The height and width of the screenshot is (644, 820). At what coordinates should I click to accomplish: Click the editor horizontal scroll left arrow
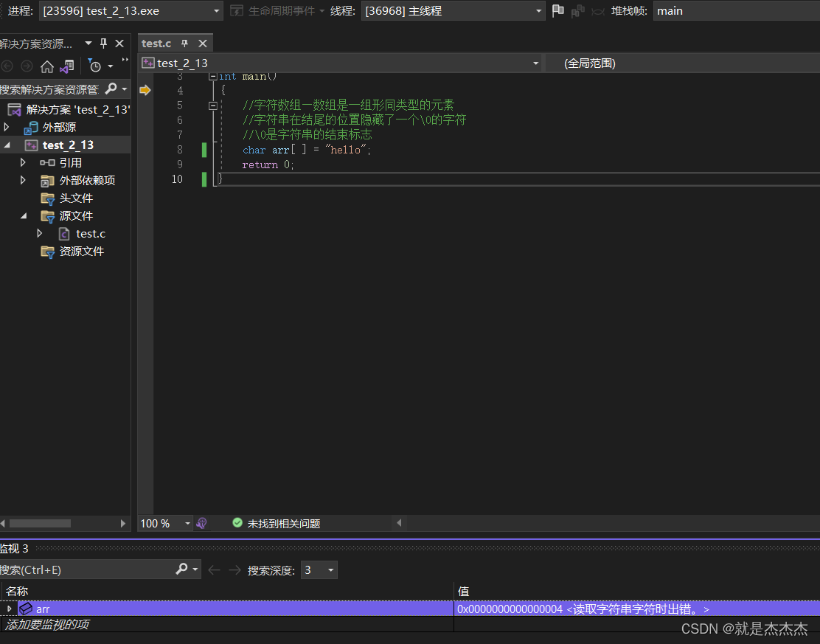(x=399, y=523)
